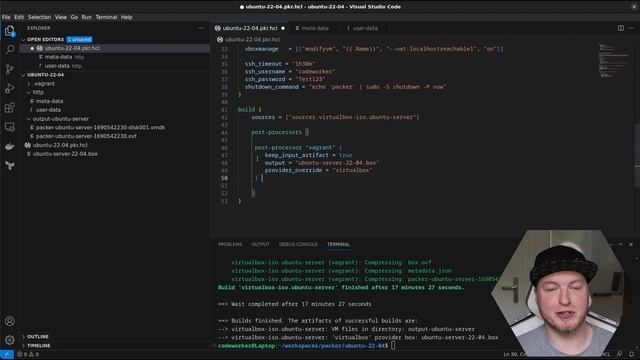This screenshot has width=640, height=360.
Task: Click the 'post-processors' code line
Action: (280, 132)
